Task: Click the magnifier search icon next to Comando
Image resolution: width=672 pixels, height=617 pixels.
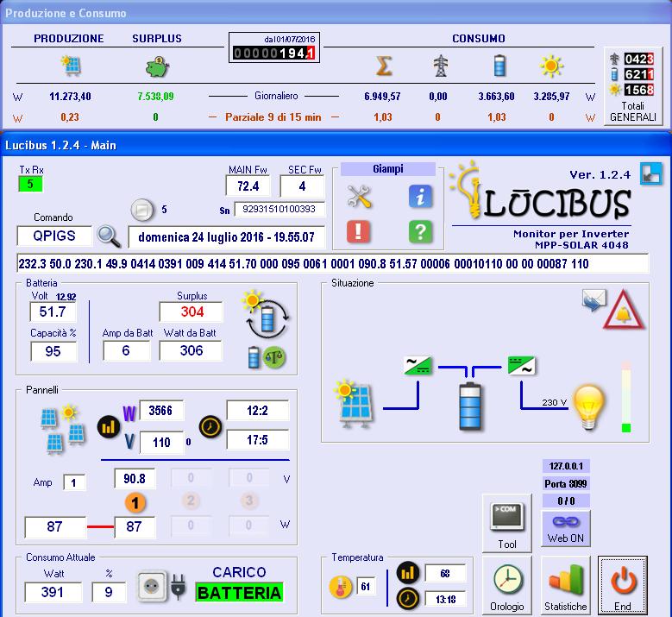Action: (x=109, y=236)
